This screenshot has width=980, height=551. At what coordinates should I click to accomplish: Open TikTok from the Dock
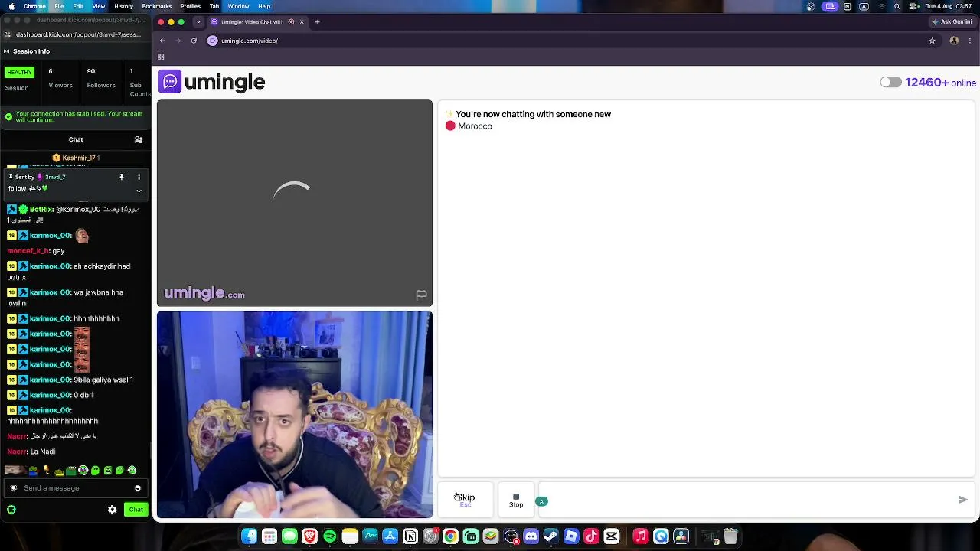591,536
